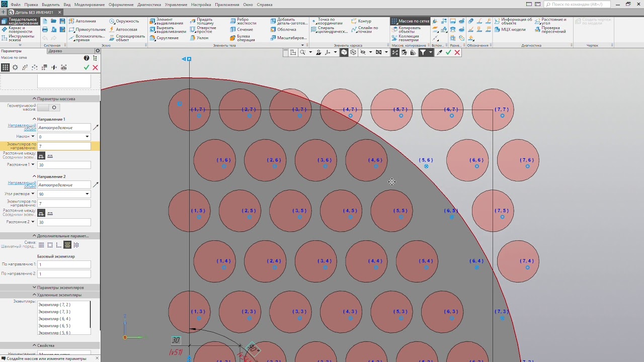Viewport: 644px width, 362px height.
Task: Pick the Прямоугольник rectangle tool
Action: click(87, 29)
